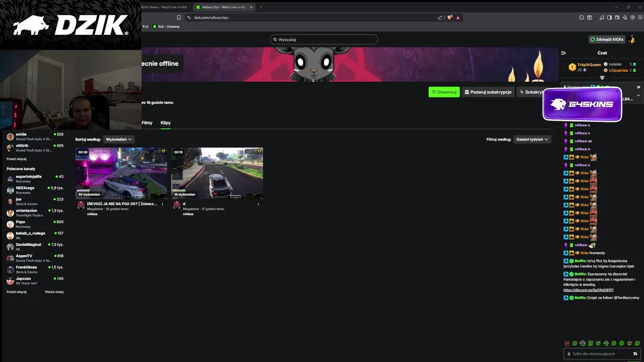Click the Obserwuj follow button
Image resolution: width=644 pixels, height=362 pixels.
click(444, 92)
